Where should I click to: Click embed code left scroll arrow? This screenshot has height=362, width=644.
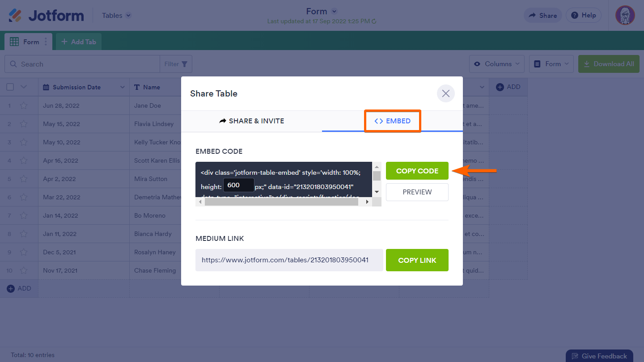pyautogui.click(x=200, y=202)
